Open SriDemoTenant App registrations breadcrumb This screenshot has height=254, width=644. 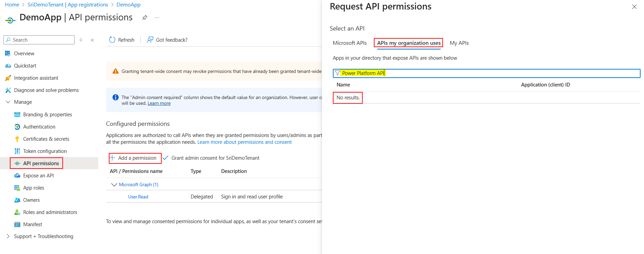pos(68,5)
